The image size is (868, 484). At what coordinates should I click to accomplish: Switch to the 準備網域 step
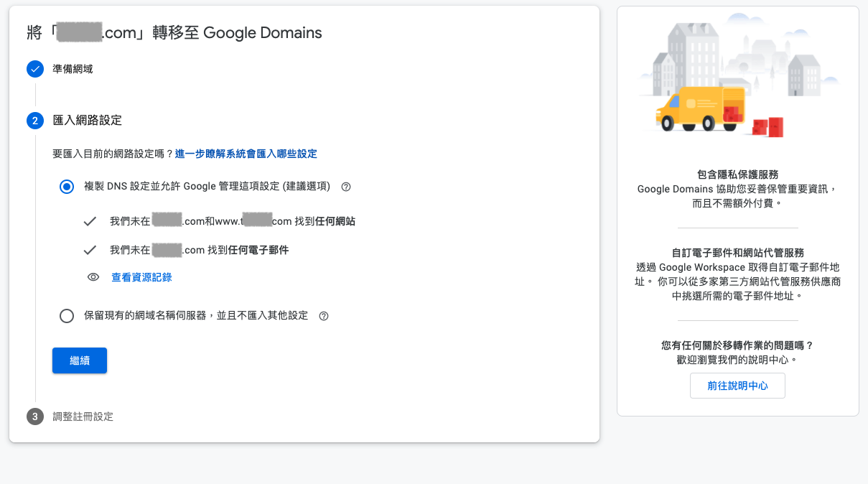(x=74, y=69)
